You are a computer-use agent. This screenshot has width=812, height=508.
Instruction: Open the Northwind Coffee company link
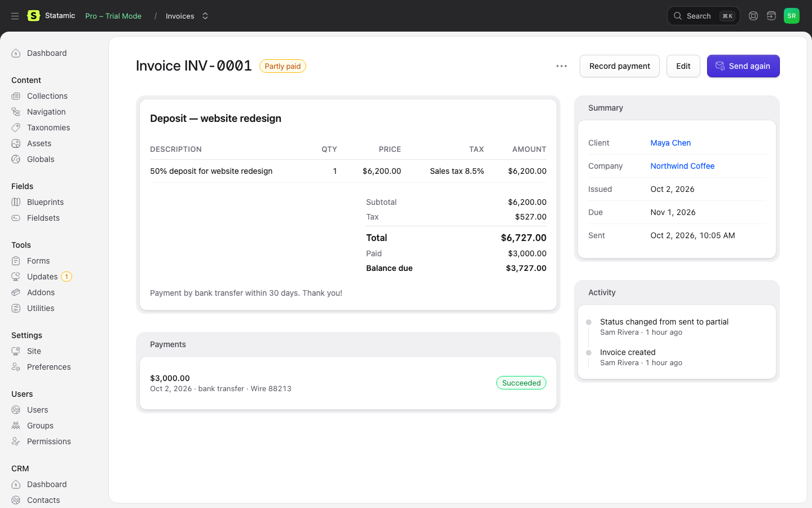pyautogui.click(x=682, y=166)
